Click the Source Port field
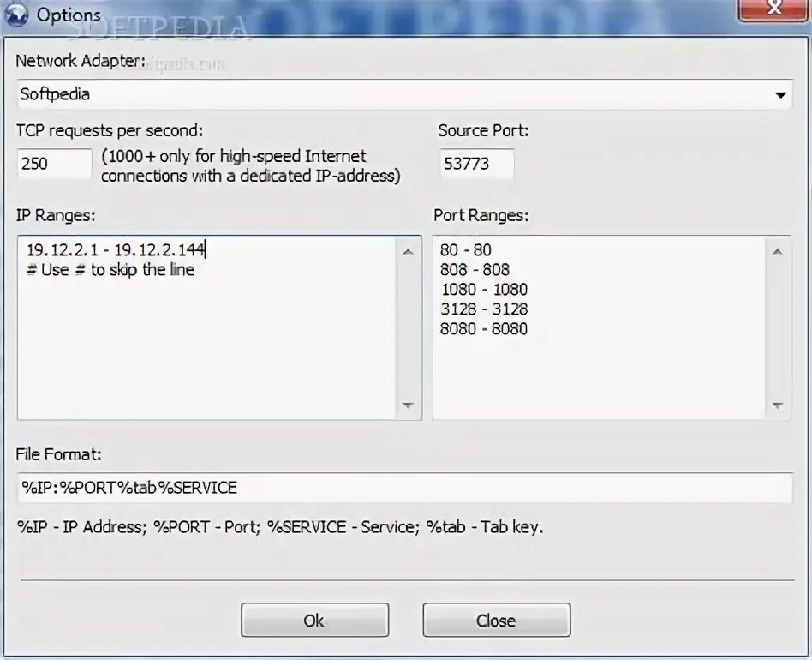The image size is (812, 660). click(x=476, y=164)
